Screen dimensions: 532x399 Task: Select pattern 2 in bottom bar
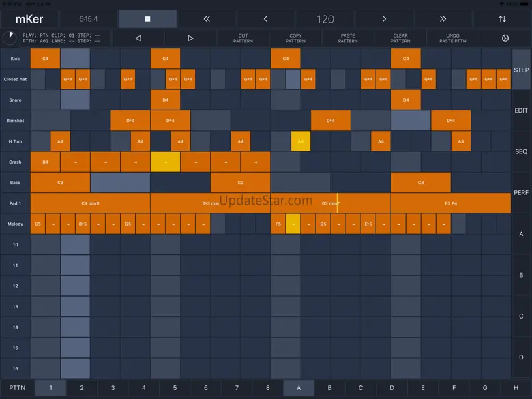[82, 388]
